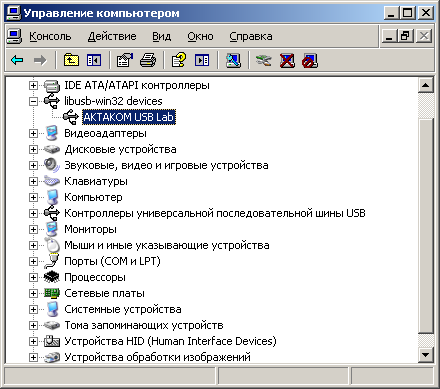Close the Управление компьютером window
Viewport: 440px width, 389px height.
click(x=426, y=13)
